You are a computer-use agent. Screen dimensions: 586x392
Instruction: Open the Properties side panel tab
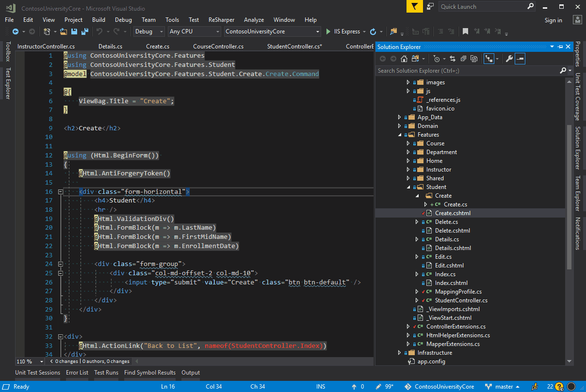(x=577, y=54)
